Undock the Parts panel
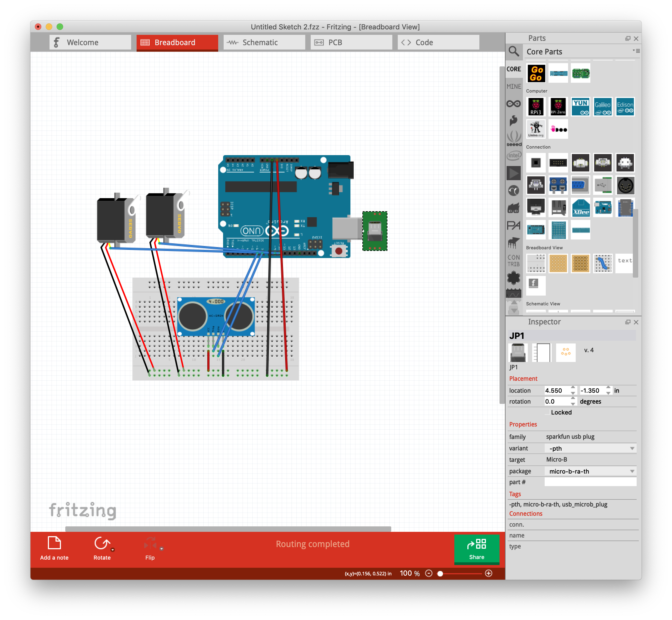The height and width of the screenshot is (620, 672). [x=627, y=38]
